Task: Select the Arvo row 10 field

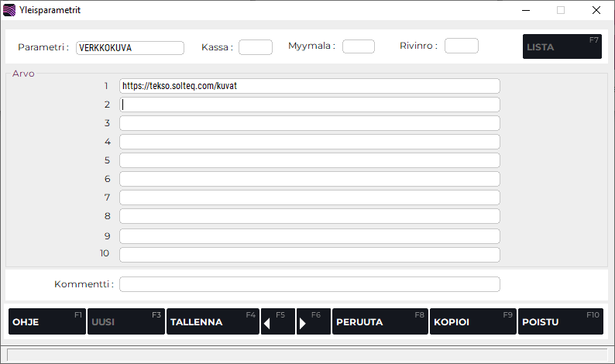Action: (x=309, y=254)
